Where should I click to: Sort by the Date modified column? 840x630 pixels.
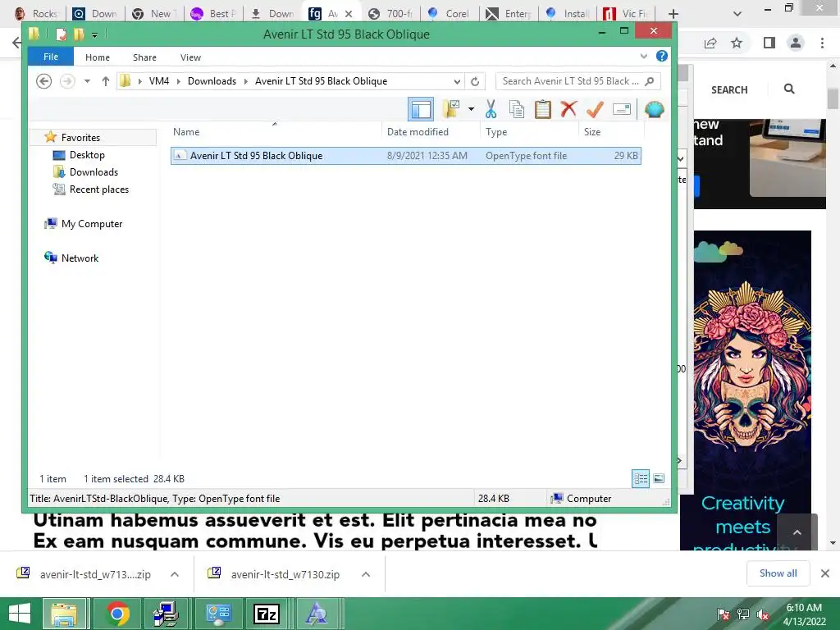(x=418, y=132)
